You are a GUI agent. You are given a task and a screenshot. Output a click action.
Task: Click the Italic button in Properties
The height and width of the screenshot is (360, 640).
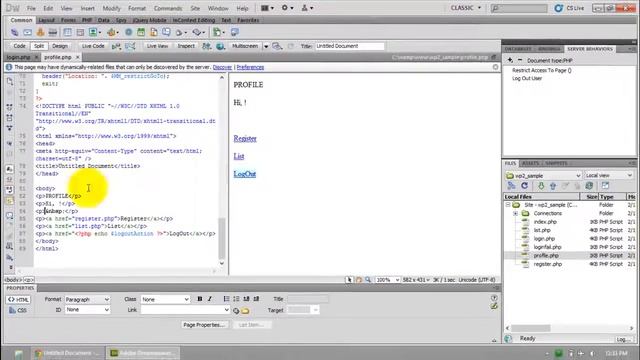[210, 299]
